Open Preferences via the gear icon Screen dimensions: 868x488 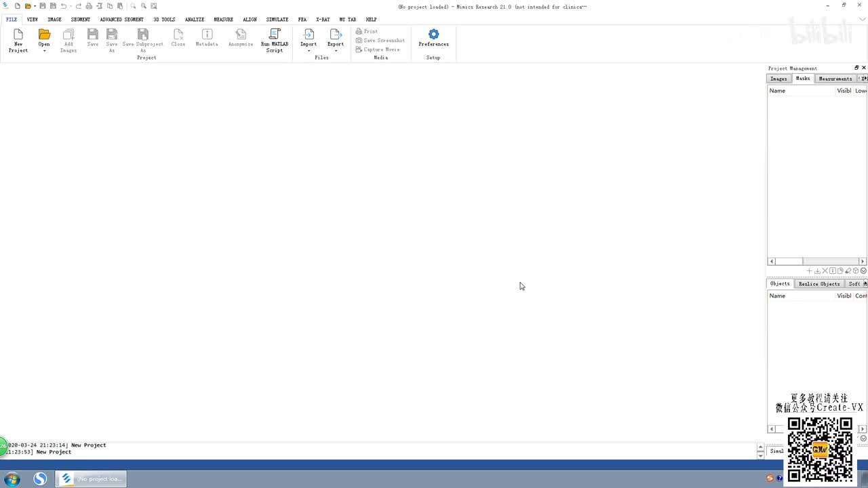(x=434, y=35)
